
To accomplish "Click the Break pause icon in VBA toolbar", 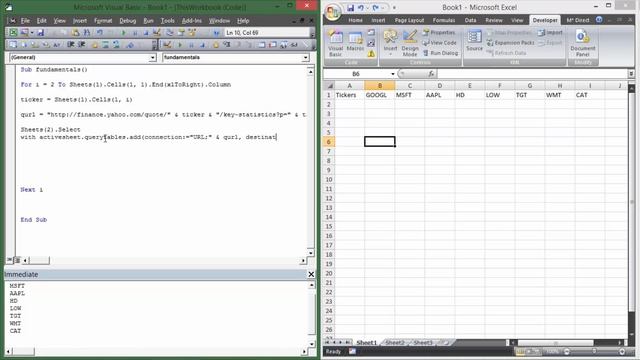I will 135,33.
